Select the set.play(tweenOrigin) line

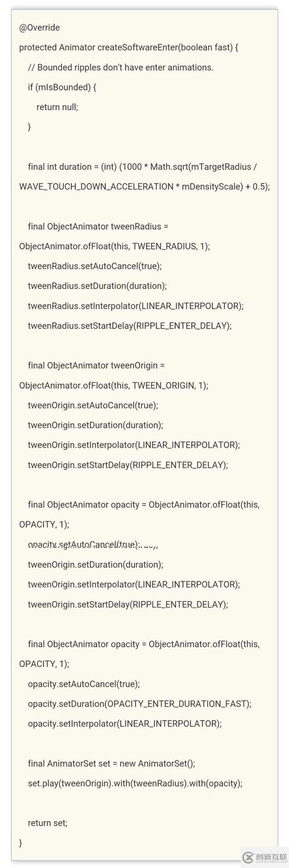coord(135,783)
